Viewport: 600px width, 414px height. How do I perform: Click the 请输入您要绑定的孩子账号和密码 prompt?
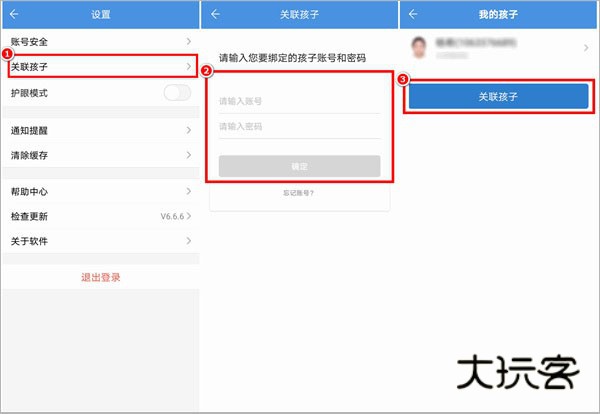(x=292, y=58)
